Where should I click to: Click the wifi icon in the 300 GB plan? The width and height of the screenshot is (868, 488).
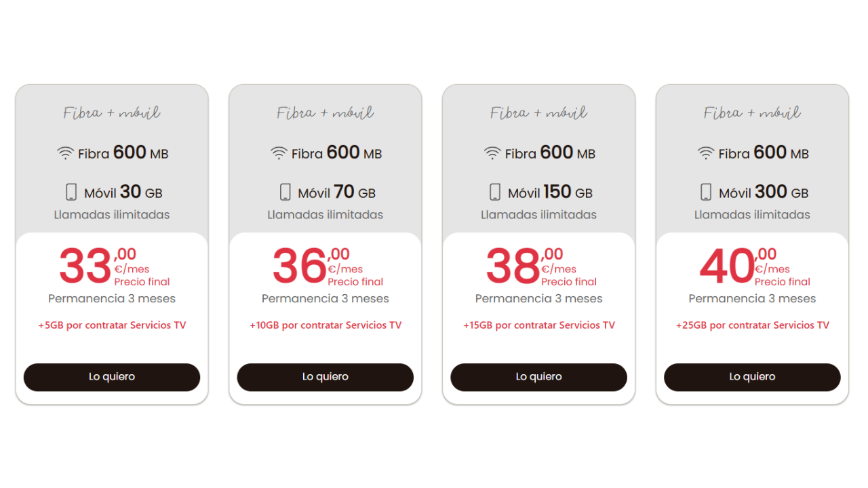pyautogui.click(x=706, y=153)
